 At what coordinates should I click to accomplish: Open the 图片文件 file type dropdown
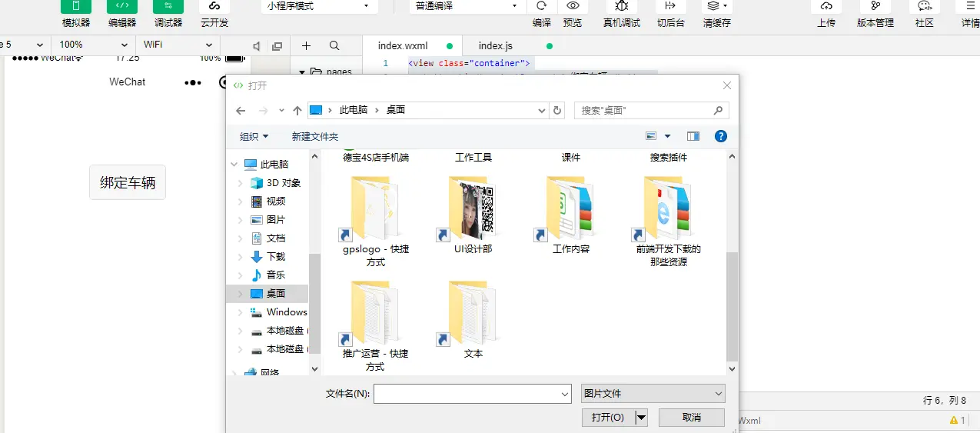[x=653, y=394]
